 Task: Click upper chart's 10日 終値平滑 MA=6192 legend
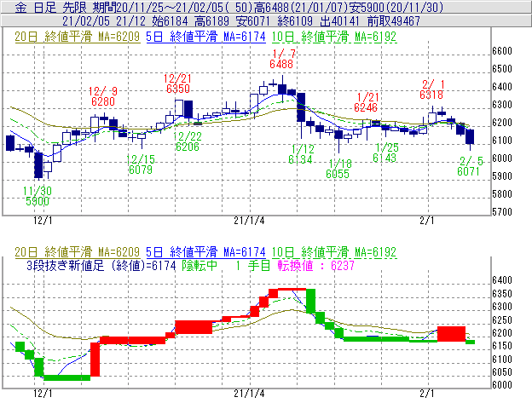coord(334,37)
